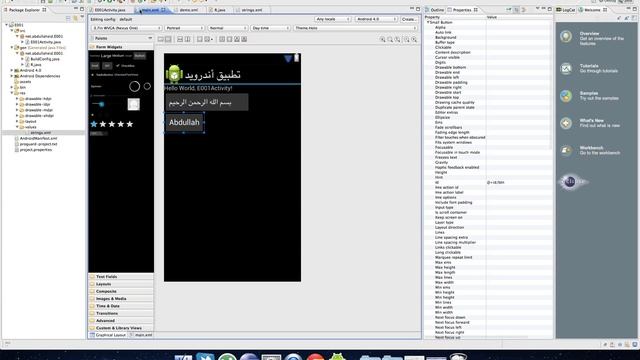
Task: Open the Workbench icon in Welcome panel
Action: [x=566, y=151]
